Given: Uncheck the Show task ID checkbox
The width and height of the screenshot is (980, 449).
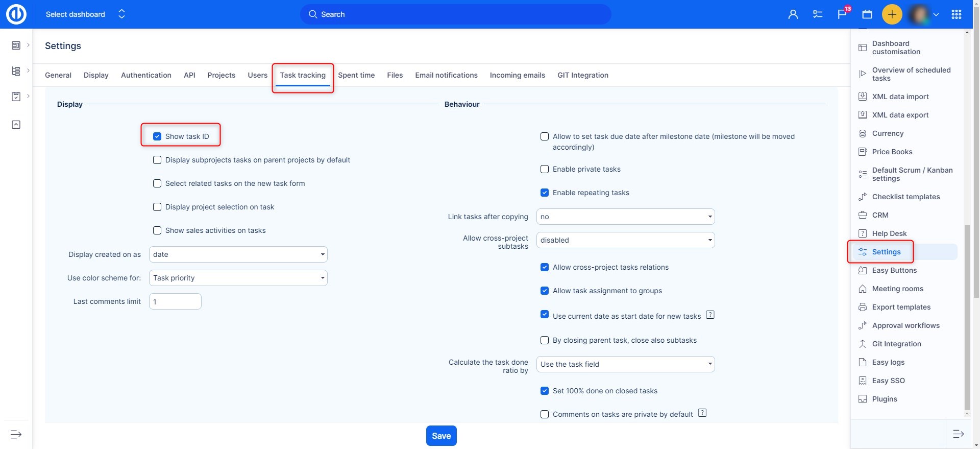Looking at the screenshot, I should (x=157, y=136).
